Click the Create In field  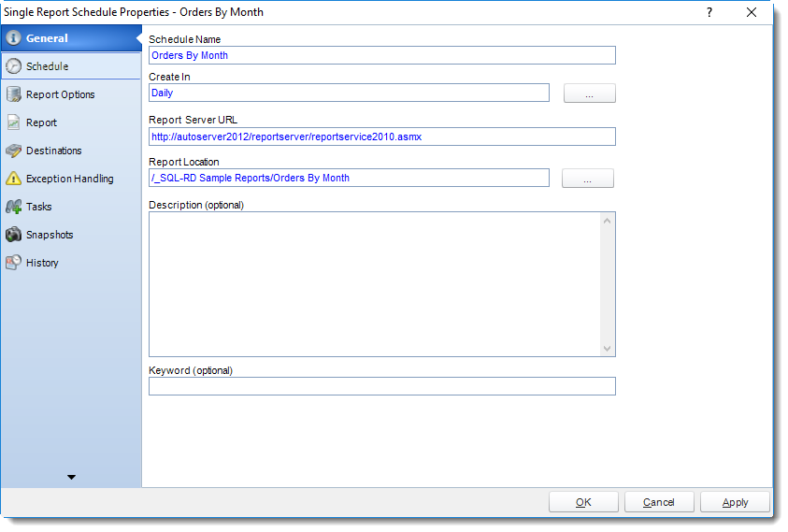pyautogui.click(x=349, y=93)
